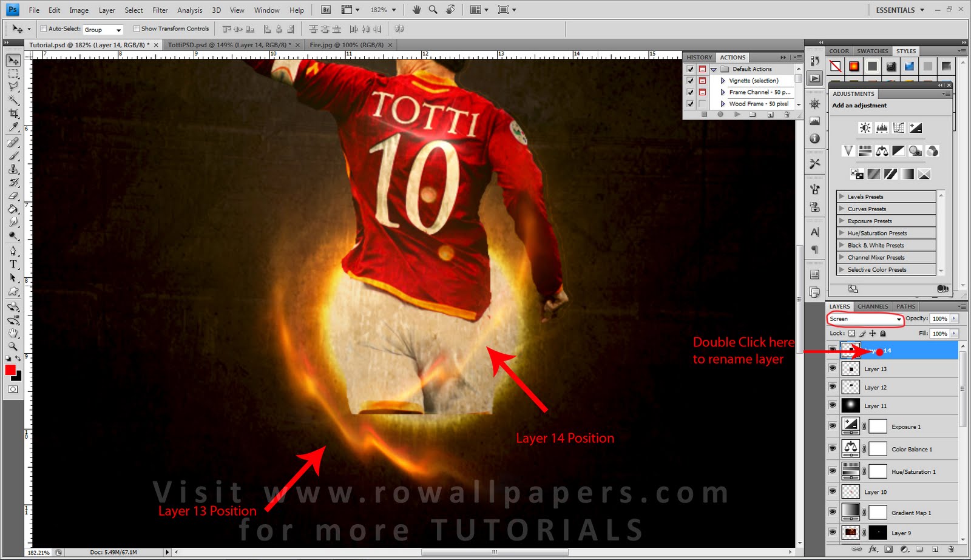The width and height of the screenshot is (971, 560).
Task: Select the Layer 12 row
Action: pyautogui.click(x=892, y=387)
